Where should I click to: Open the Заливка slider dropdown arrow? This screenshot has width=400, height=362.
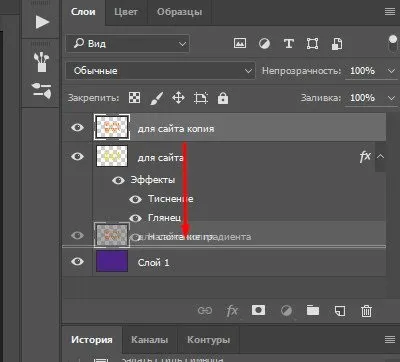click(391, 98)
